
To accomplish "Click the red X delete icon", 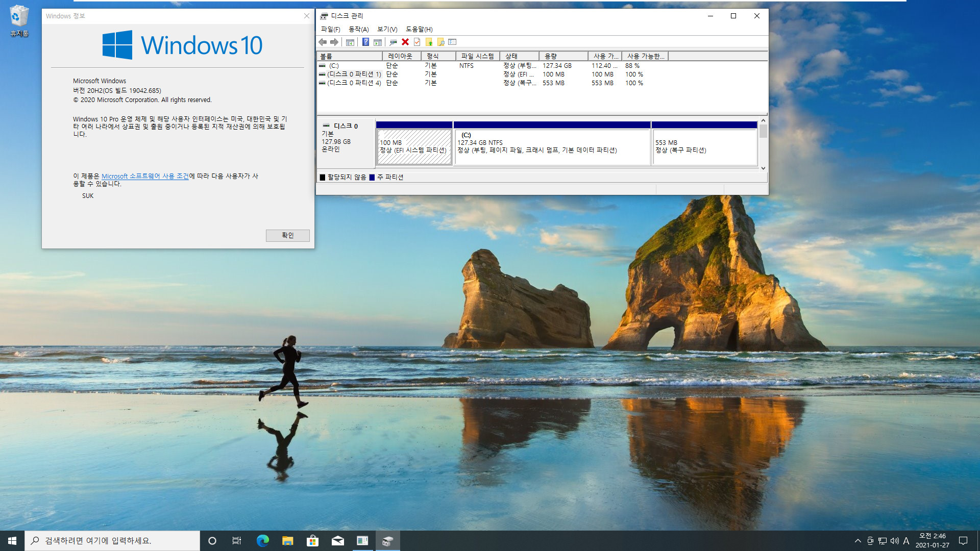I will point(405,42).
